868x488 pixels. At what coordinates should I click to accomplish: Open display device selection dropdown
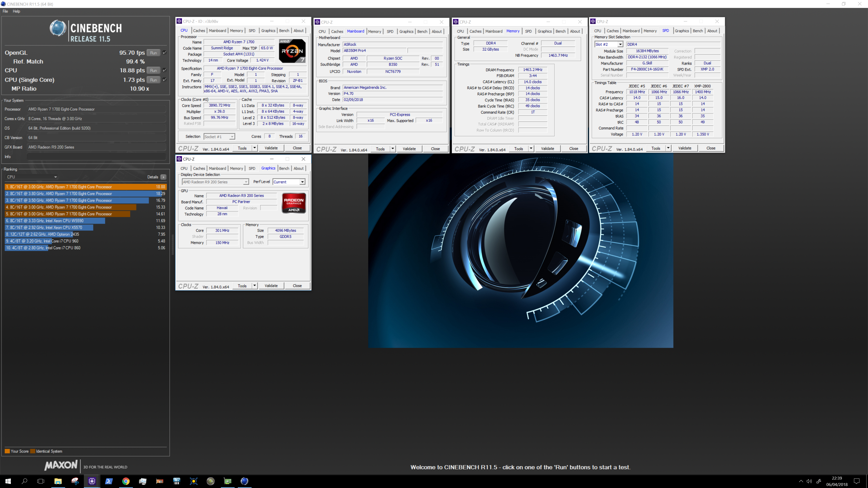215,182
